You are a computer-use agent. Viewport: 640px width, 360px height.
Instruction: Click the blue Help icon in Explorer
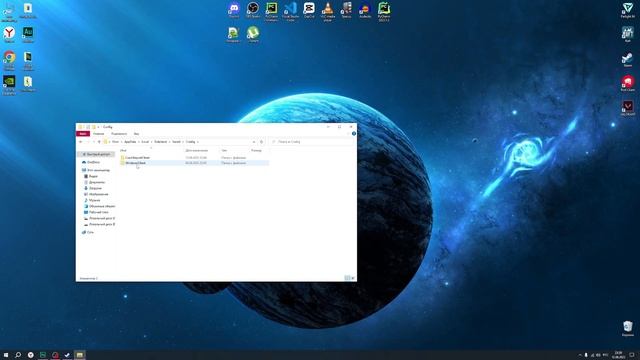point(353,133)
